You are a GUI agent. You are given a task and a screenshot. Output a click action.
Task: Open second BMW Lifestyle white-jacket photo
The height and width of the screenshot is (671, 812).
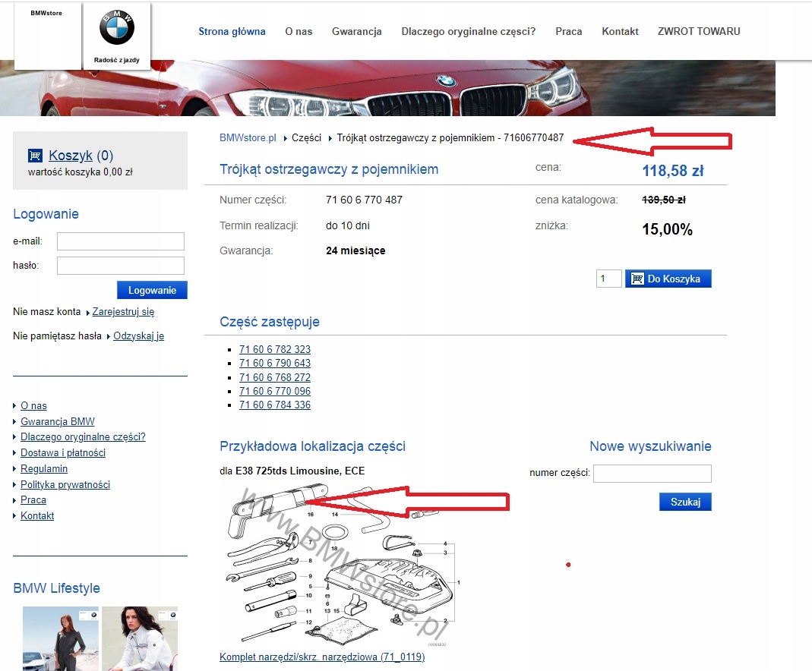[140, 638]
